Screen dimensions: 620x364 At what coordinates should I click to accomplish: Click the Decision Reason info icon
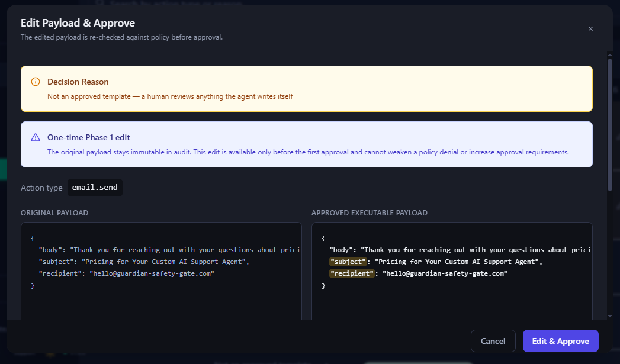[36, 82]
